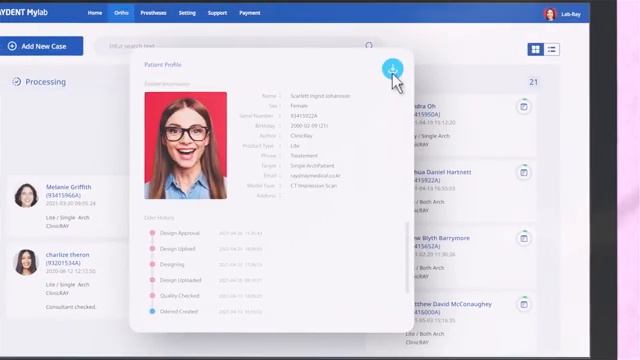Image resolution: width=640 pixels, height=360 pixels.
Task: Select the Quality Checked history marker
Action: tap(152, 296)
